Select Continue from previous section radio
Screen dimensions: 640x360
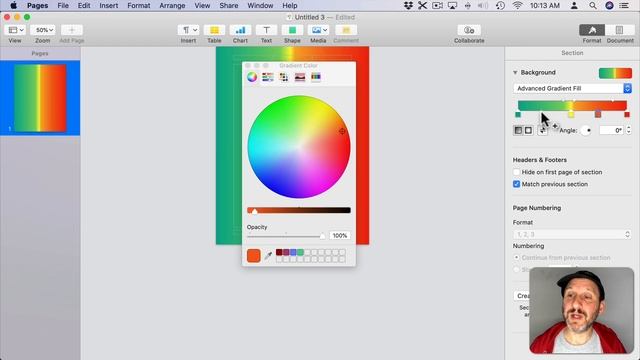click(x=516, y=258)
